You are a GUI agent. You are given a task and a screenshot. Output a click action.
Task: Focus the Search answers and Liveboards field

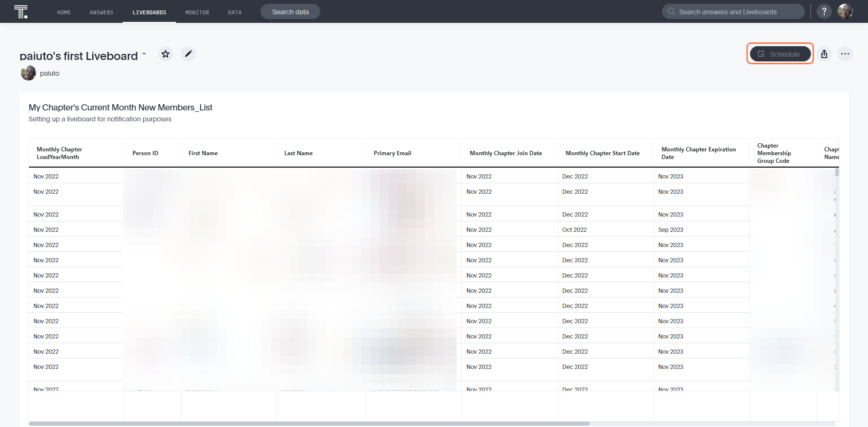pos(733,11)
